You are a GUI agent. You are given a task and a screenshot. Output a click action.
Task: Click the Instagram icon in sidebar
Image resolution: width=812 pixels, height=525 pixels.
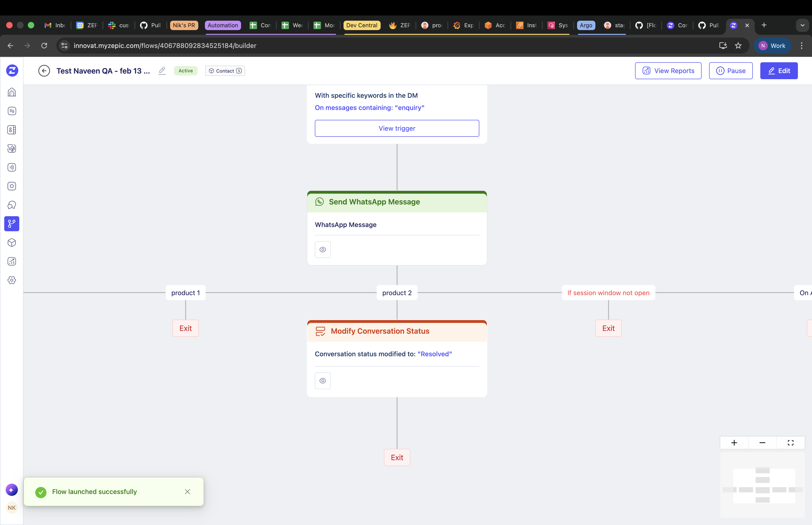(x=12, y=186)
